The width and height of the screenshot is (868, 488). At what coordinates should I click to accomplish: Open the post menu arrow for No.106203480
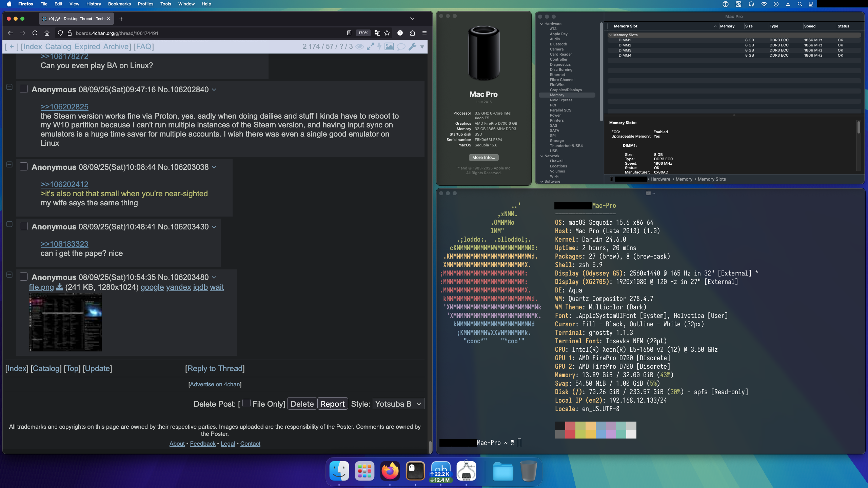[x=214, y=278]
